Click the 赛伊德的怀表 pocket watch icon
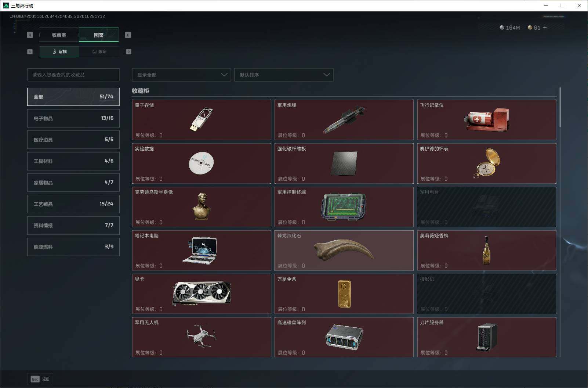The height and width of the screenshot is (388, 588). [x=487, y=163]
